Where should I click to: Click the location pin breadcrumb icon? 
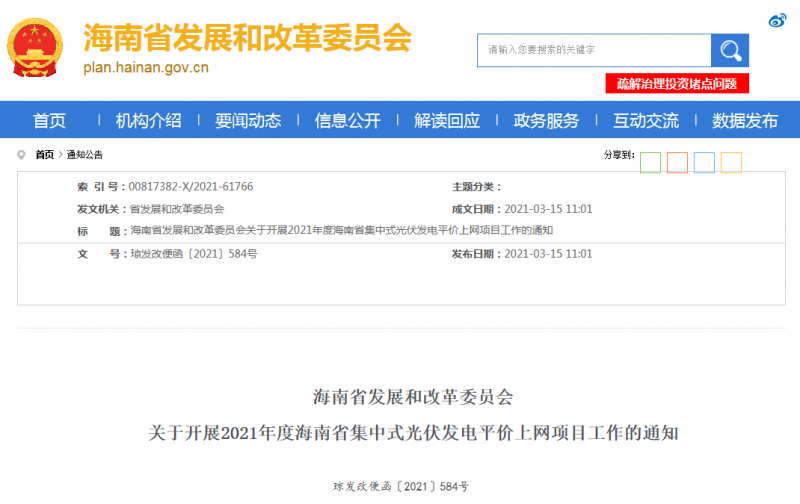point(22,155)
